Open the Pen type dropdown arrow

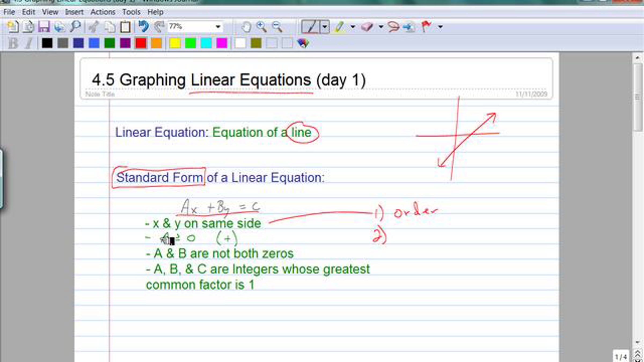tap(325, 27)
